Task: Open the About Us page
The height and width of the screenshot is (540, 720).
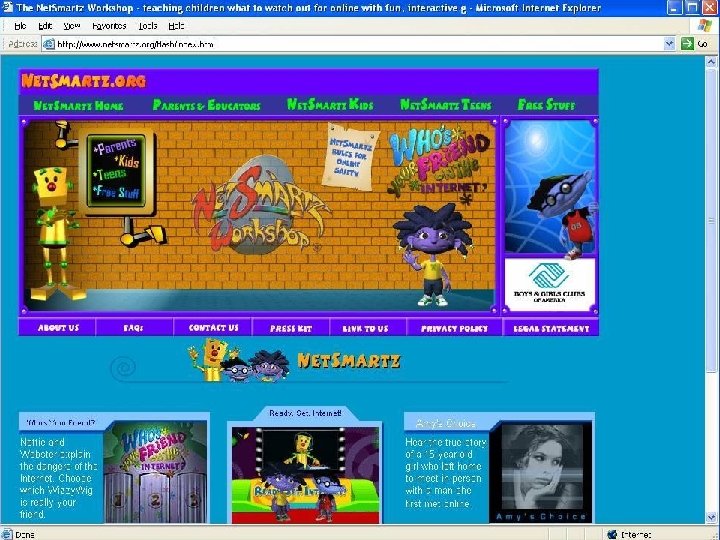Action: (x=58, y=328)
